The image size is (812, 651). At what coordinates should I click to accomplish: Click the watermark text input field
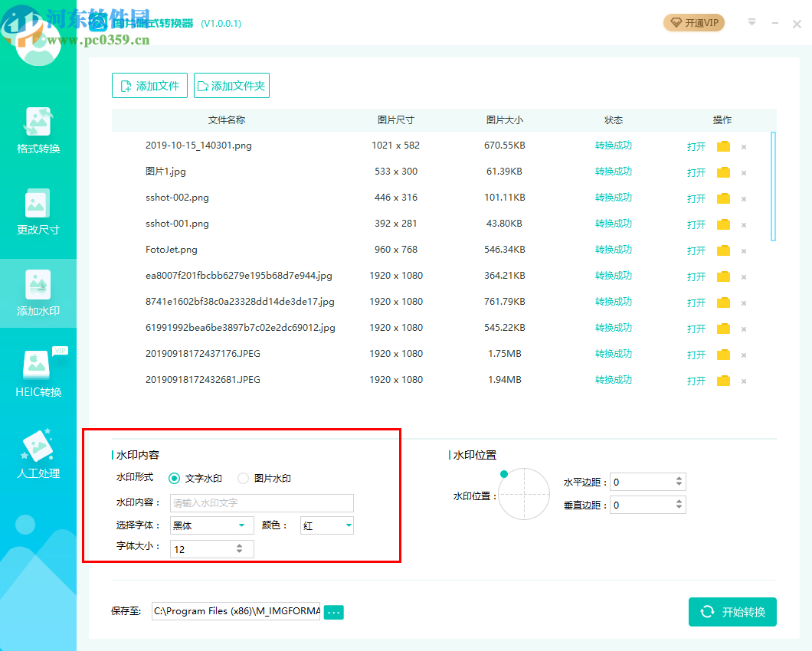click(x=261, y=503)
